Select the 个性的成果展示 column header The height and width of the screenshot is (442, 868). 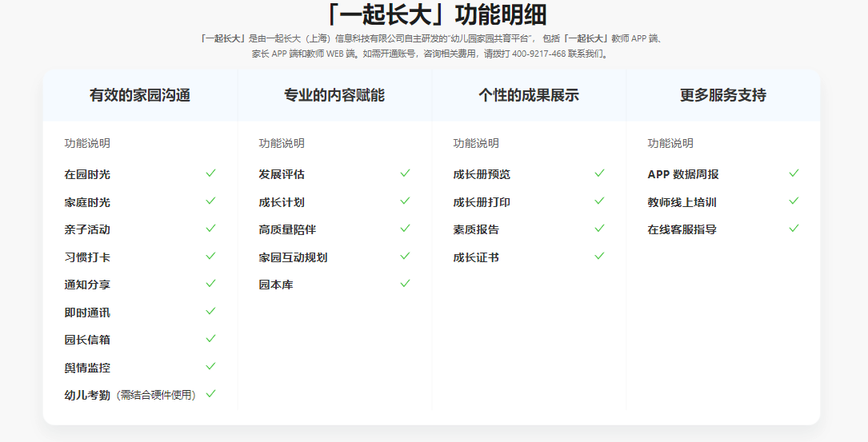coord(529,95)
